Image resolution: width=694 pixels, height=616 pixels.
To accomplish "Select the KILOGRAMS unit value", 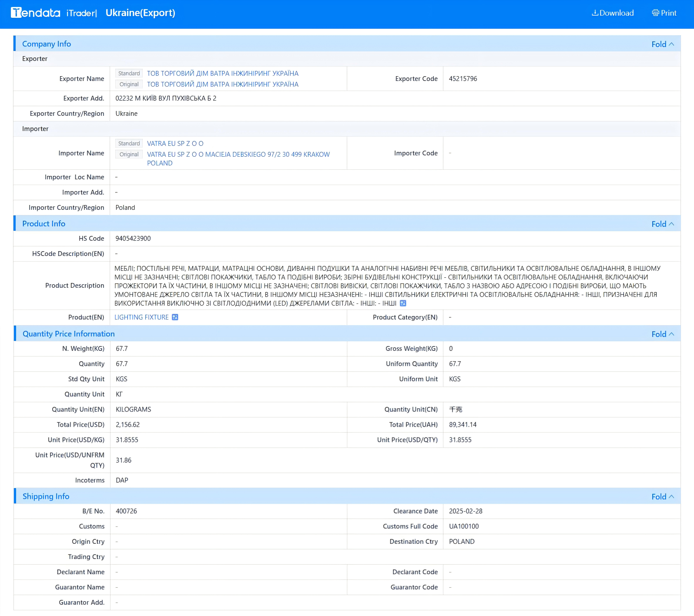I will (x=134, y=410).
